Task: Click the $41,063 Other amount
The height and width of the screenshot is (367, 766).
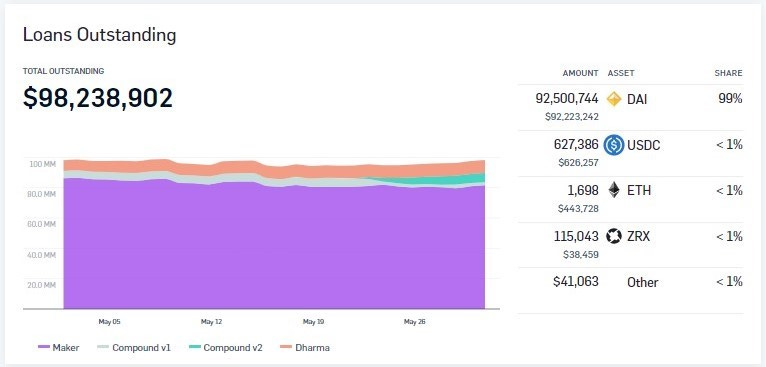Action: coord(576,281)
